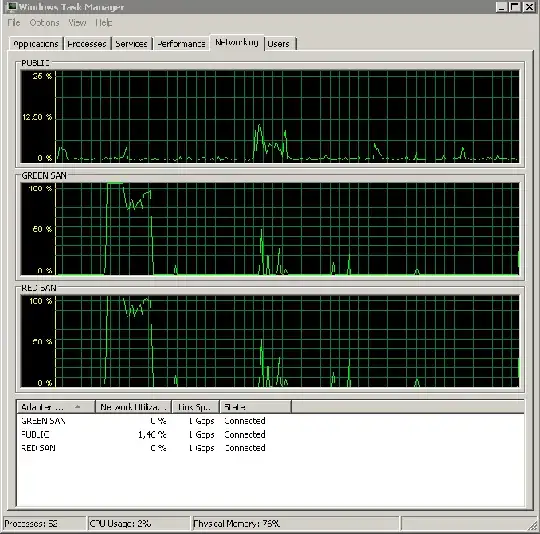Click Connected state of GREEN SAN row
This screenshot has width=540, height=534.
245,421
